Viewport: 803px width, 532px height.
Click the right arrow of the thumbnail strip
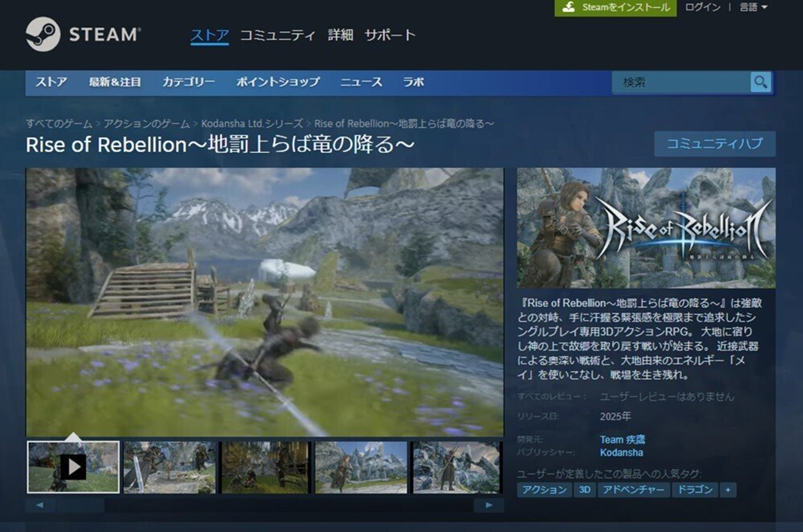(x=488, y=505)
